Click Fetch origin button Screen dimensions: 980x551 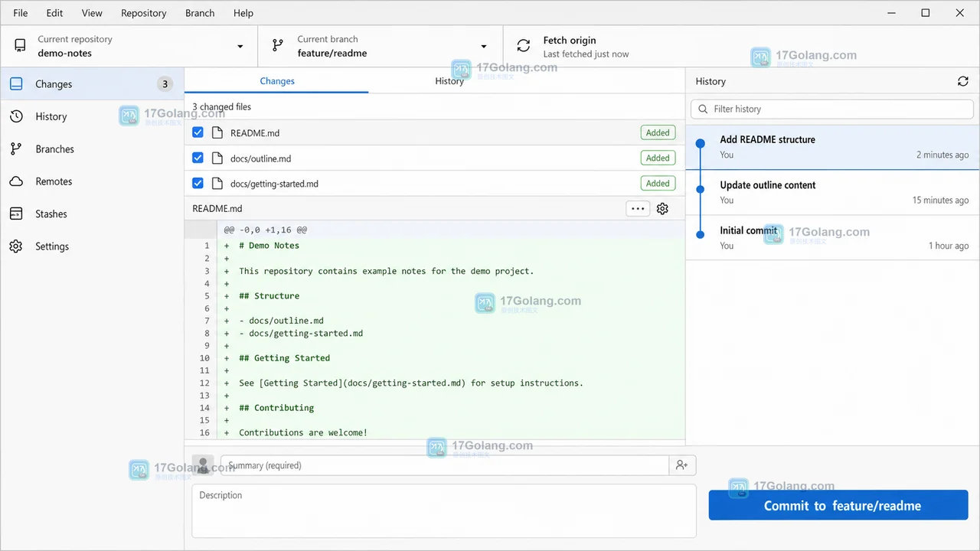point(595,47)
